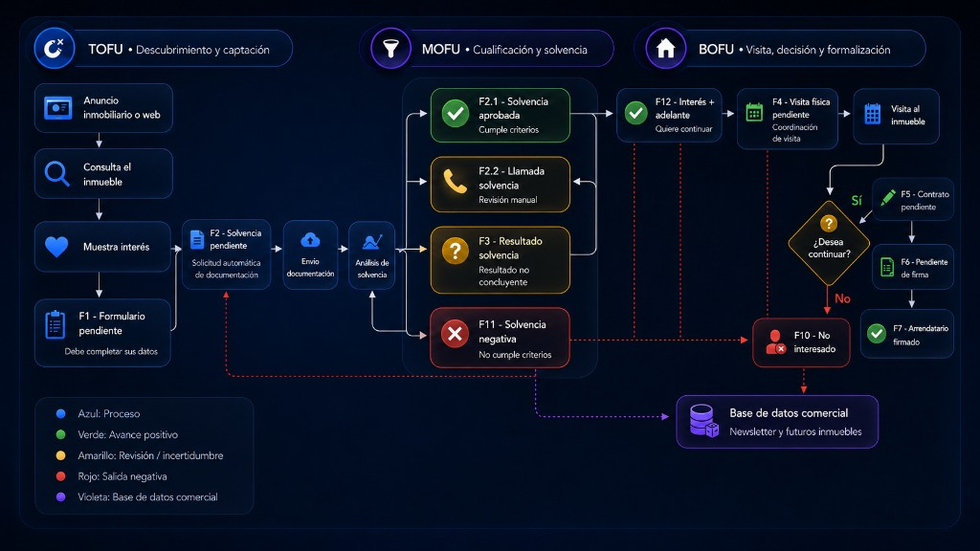Image resolution: width=980 pixels, height=551 pixels.
Task: Click the red legend dot for Salida negativa
Action: pyautogui.click(x=60, y=476)
